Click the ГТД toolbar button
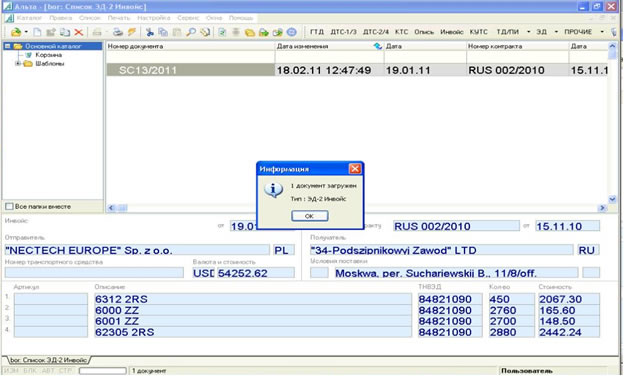This screenshot has height=376, width=624. point(317,32)
